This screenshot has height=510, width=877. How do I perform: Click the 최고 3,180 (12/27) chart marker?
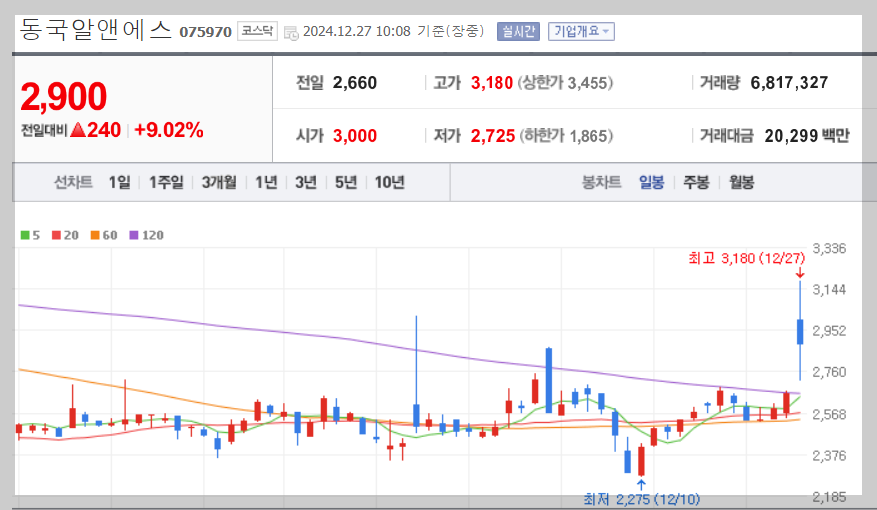tap(747, 258)
